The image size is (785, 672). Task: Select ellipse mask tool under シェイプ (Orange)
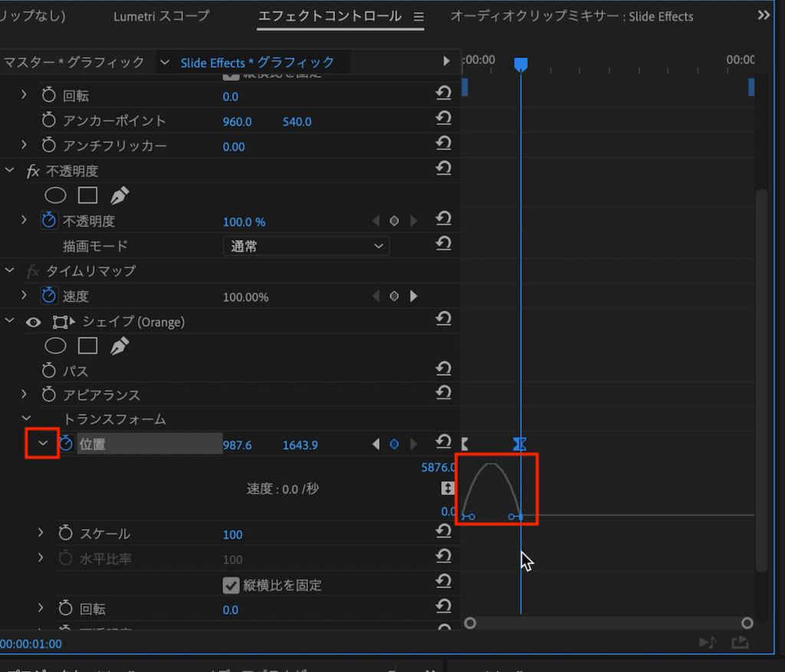click(x=55, y=346)
